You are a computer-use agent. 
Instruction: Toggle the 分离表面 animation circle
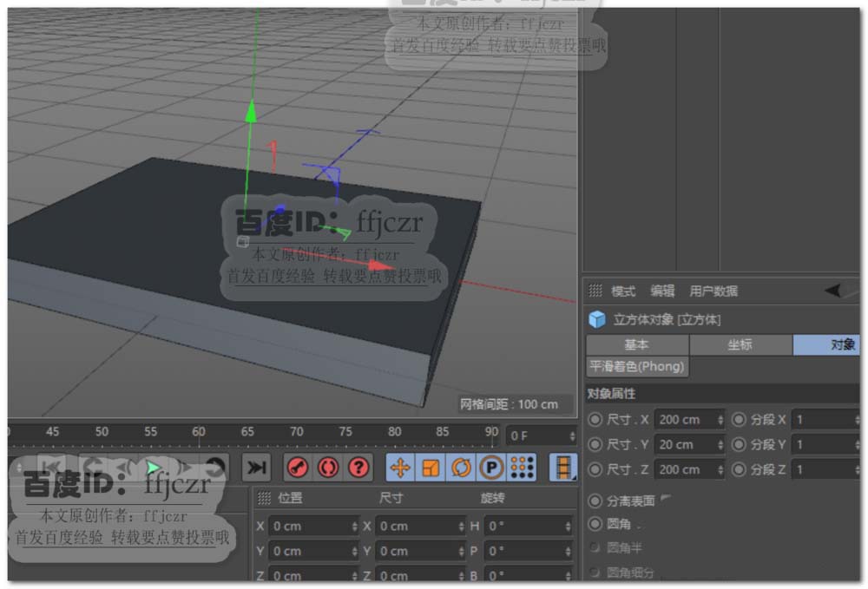click(595, 501)
